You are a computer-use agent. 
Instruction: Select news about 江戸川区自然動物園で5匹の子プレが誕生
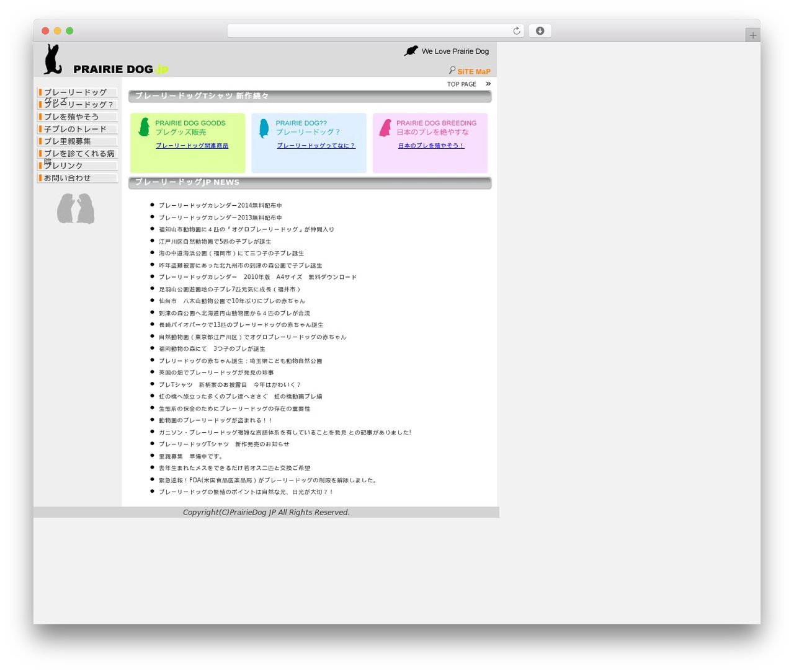coord(215,242)
